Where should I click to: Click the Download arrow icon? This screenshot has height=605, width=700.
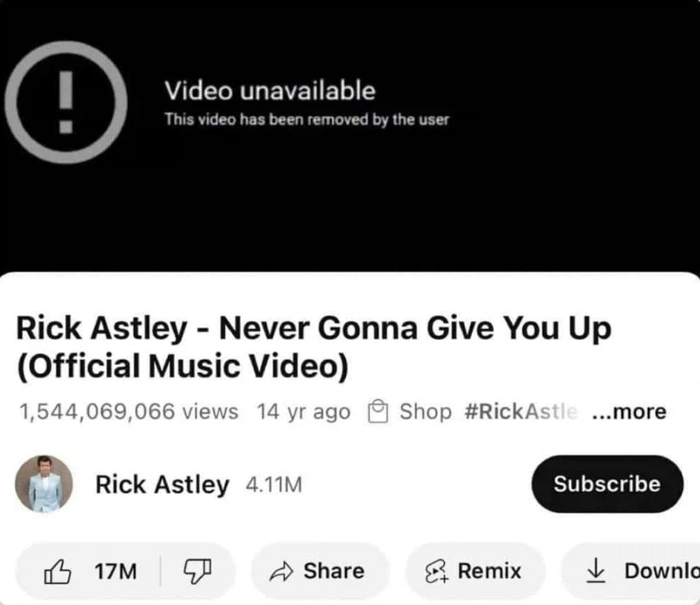[x=596, y=571]
